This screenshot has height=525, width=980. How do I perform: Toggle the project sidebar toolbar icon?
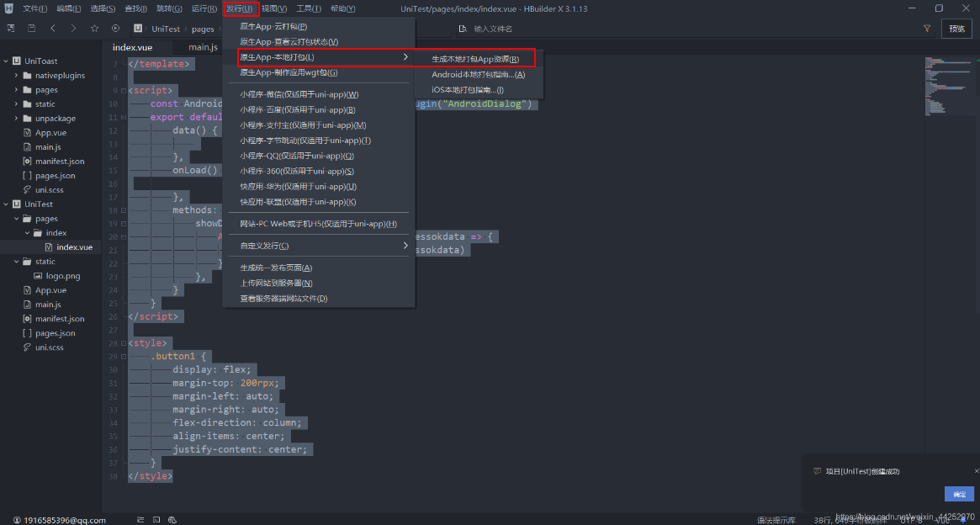[11, 28]
